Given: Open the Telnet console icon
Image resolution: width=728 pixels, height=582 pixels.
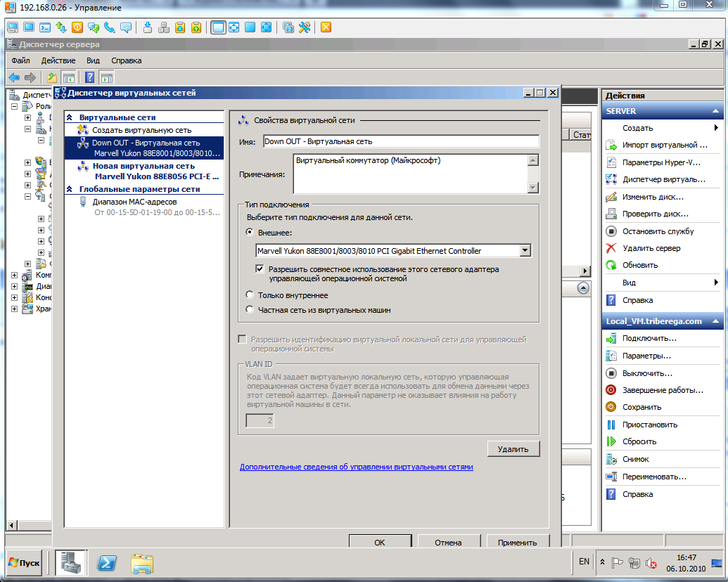Looking at the screenshot, I should (45, 27).
